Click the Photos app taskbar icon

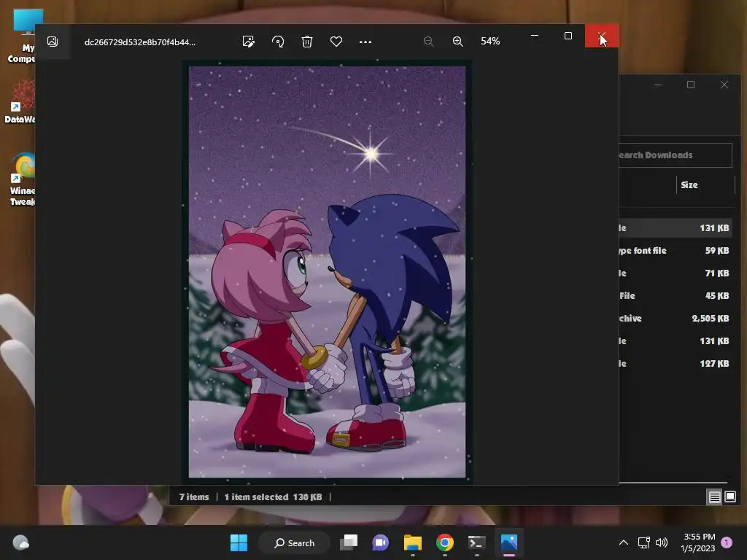[x=508, y=542]
